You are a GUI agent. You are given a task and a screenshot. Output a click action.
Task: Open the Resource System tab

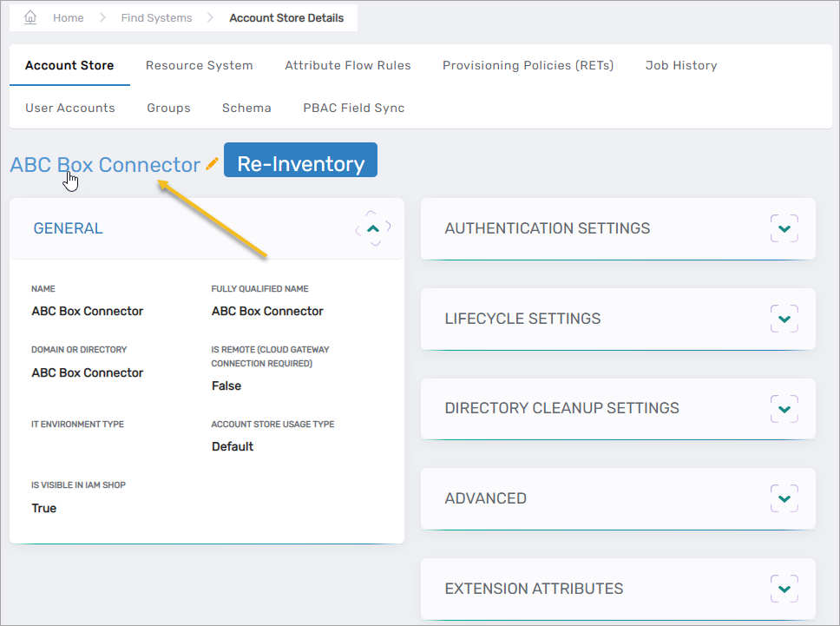click(199, 65)
